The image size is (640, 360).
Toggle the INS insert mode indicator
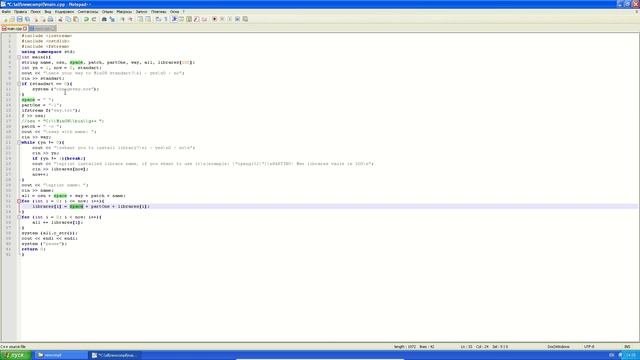point(627,347)
